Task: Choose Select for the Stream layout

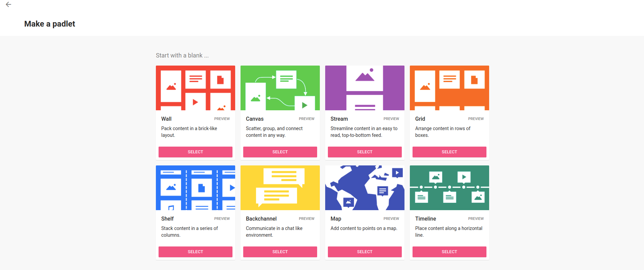Action: [x=364, y=152]
